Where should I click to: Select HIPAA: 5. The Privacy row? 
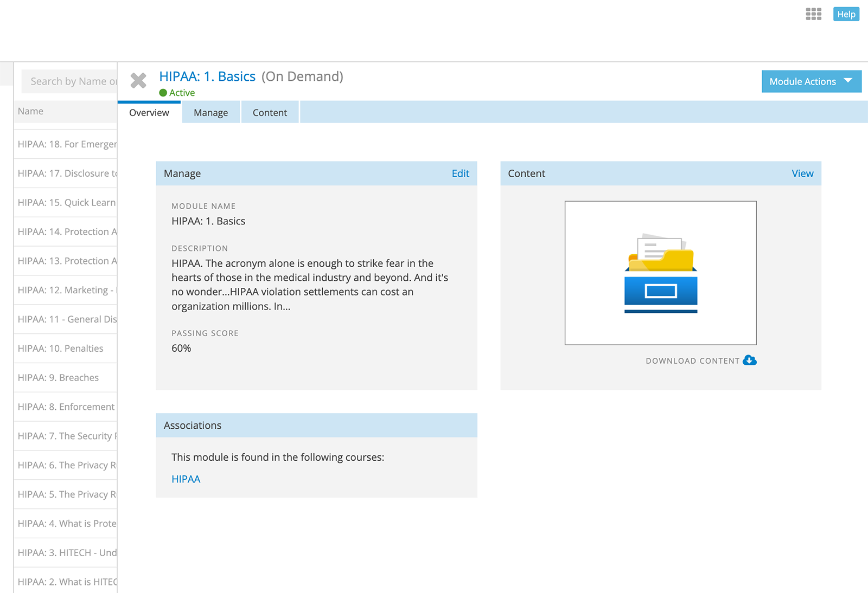coord(66,495)
